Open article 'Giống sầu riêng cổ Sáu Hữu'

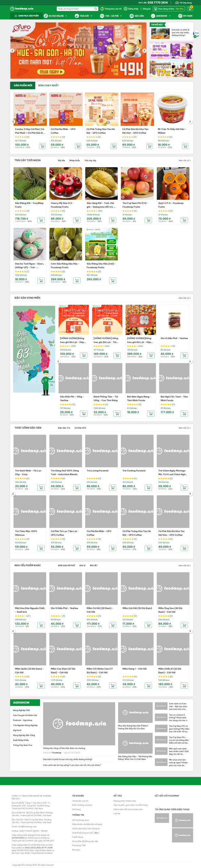point(64,748)
